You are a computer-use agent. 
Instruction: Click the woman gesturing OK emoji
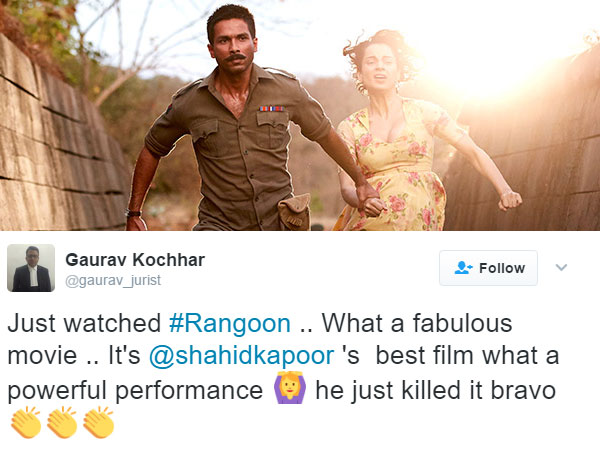click(x=290, y=387)
